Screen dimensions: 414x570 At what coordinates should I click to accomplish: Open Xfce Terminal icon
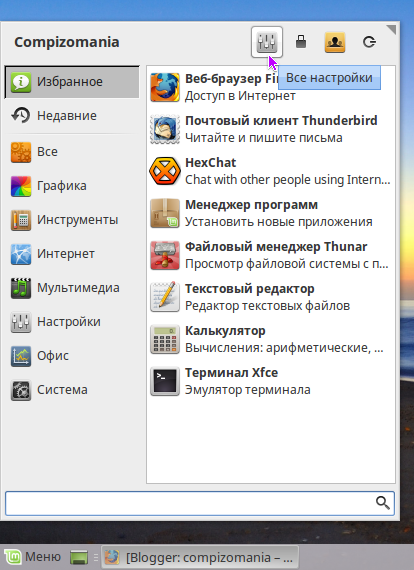(165, 381)
